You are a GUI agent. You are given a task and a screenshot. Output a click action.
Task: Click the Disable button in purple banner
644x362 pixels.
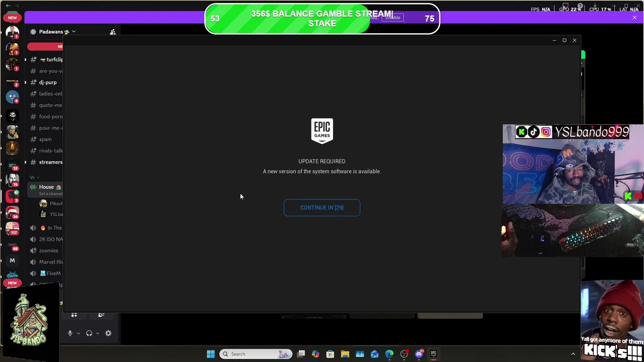(x=392, y=18)
